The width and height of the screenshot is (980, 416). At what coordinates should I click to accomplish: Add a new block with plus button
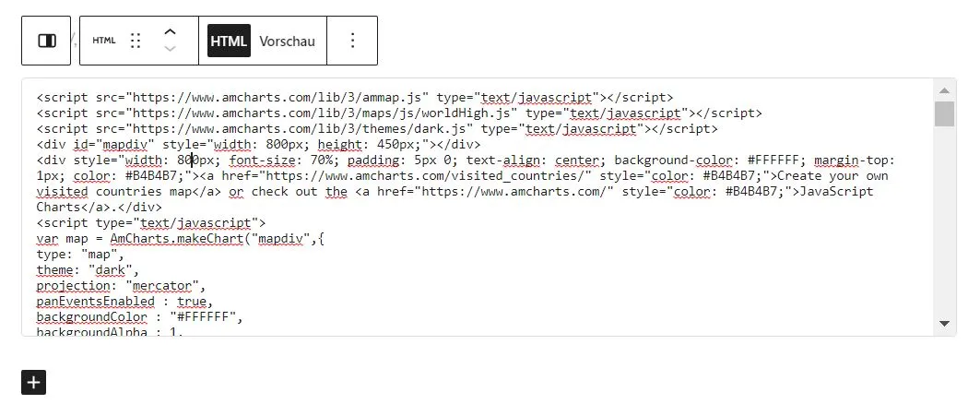pyautogui.click(x=34, y=382)
